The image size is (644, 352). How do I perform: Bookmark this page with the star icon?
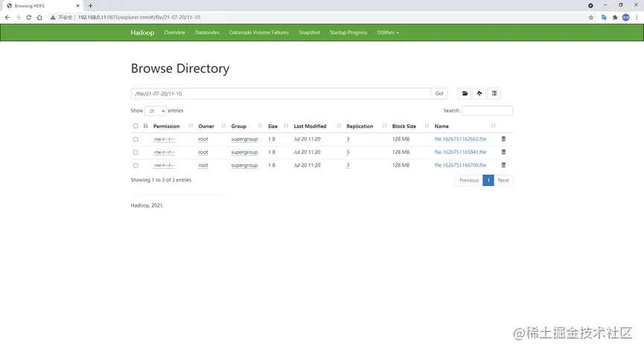coord(591,17)
